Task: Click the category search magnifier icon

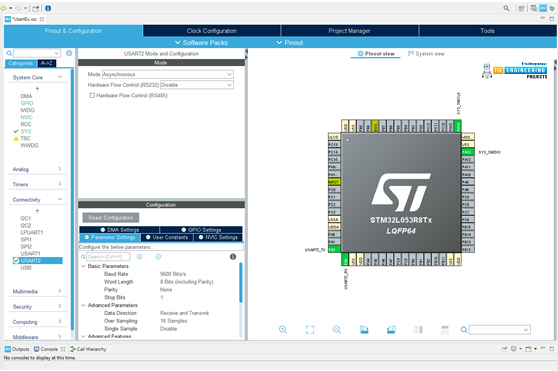Action: click(9, 53)
